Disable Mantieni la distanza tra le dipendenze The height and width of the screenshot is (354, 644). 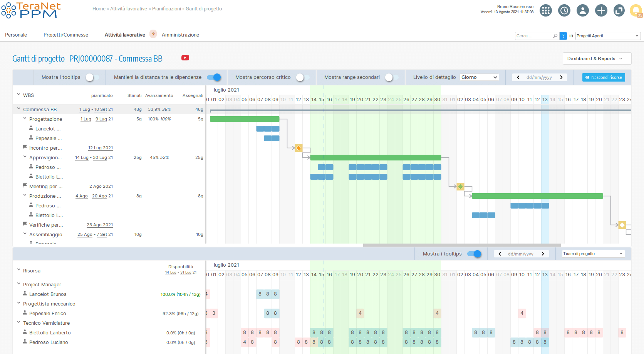pos(214,77)
